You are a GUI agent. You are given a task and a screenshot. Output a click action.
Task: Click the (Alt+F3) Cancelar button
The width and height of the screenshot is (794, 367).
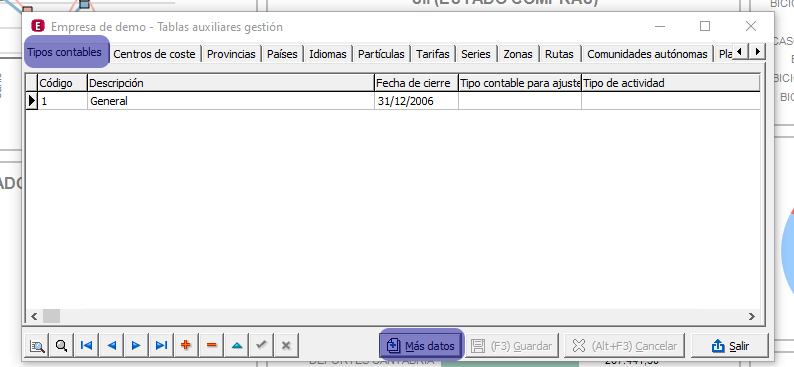click(x=624, y=346)
